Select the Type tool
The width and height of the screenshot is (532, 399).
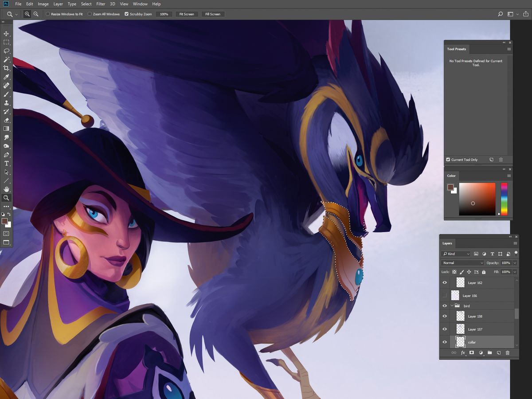coord(6,163)
